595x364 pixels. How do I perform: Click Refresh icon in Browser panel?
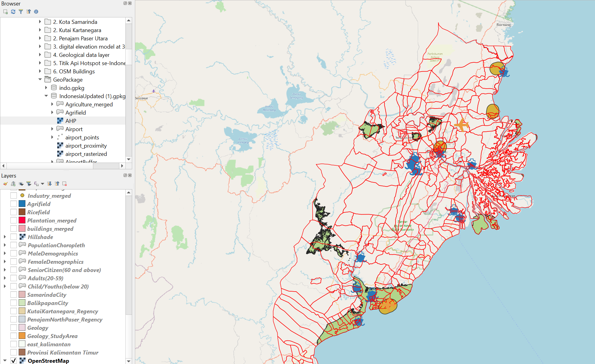13,12
